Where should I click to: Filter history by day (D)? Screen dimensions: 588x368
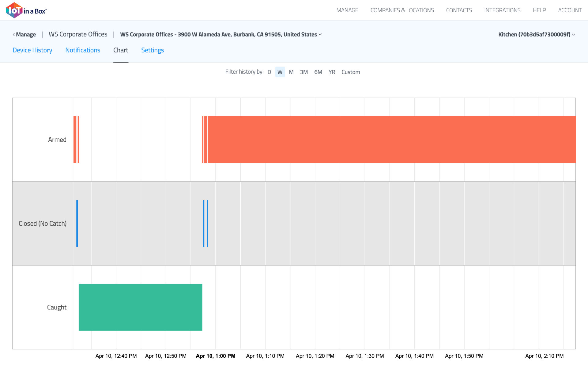pos(269,72)
